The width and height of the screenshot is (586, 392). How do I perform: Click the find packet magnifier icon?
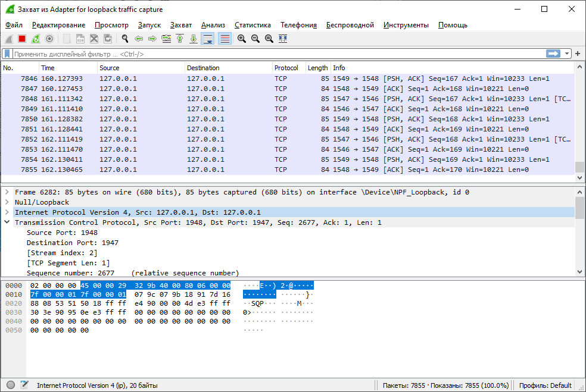click(125, 39)
